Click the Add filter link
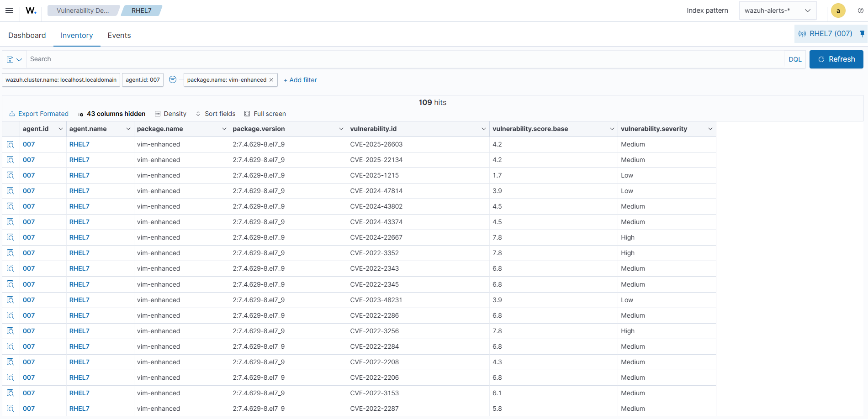 coord(300,80)
